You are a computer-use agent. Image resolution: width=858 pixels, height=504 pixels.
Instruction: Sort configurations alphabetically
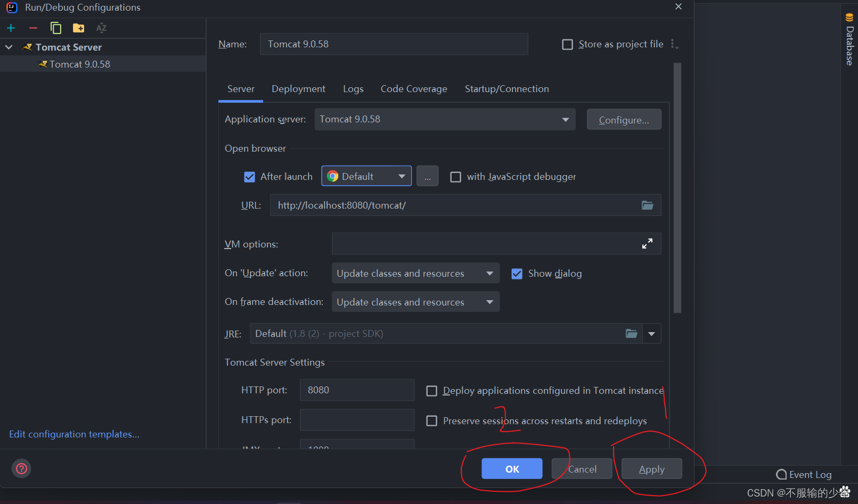[101, 28]
